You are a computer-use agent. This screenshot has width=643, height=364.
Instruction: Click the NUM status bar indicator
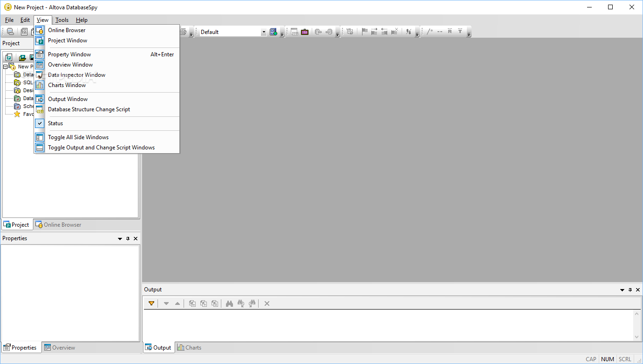[x=608, y=359]
